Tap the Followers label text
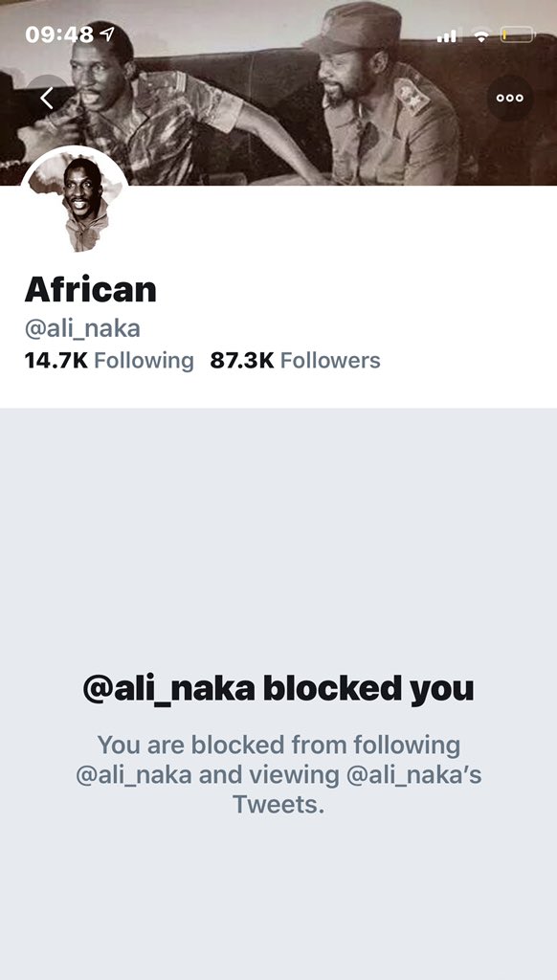557x980 pixels. click(330, 361)
